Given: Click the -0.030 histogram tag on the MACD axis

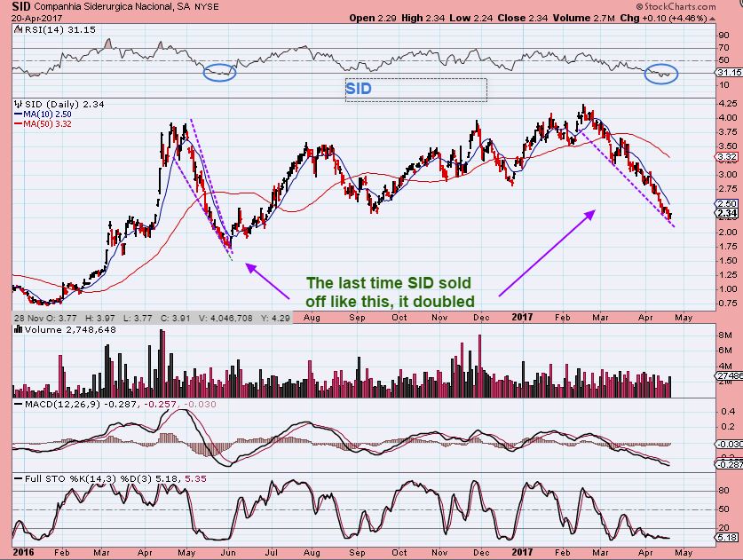Looking at the screenshot, I should (x=729, y=445).
